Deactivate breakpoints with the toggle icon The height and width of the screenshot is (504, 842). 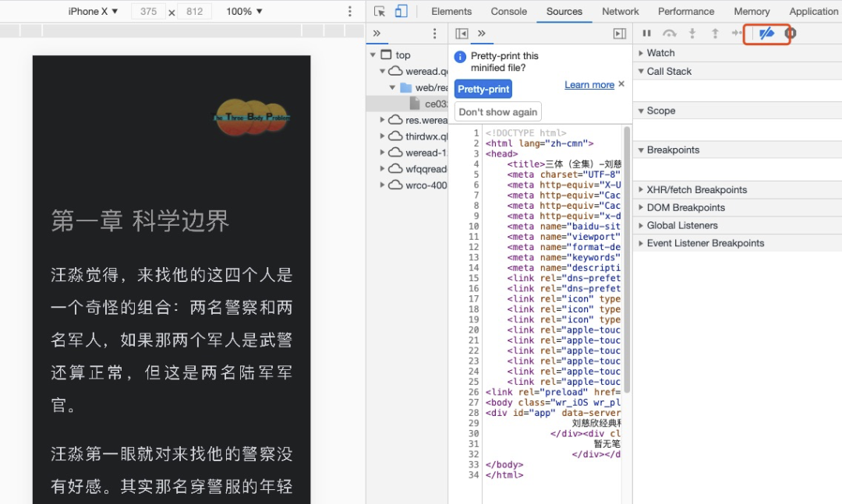[x=766, y=33]
